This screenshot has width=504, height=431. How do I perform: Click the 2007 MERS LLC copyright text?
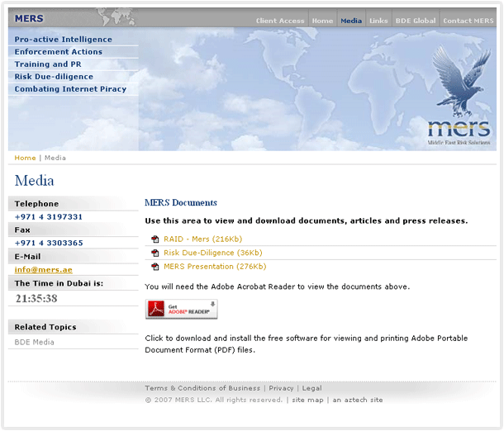tap(214, 400)
